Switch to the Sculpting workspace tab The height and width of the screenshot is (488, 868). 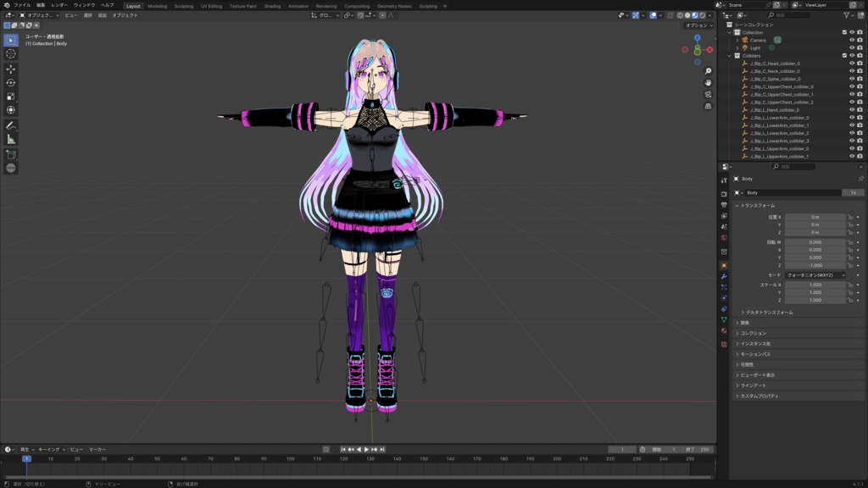click(184, 6)
